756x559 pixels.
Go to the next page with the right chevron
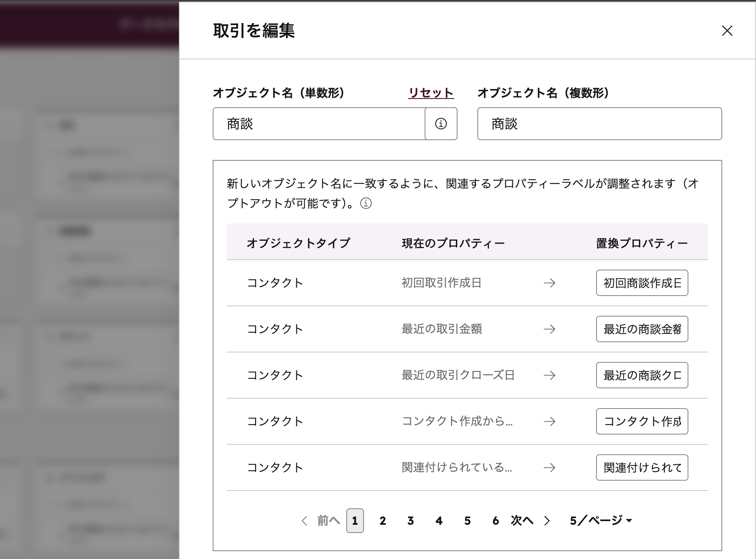[547, 521]
